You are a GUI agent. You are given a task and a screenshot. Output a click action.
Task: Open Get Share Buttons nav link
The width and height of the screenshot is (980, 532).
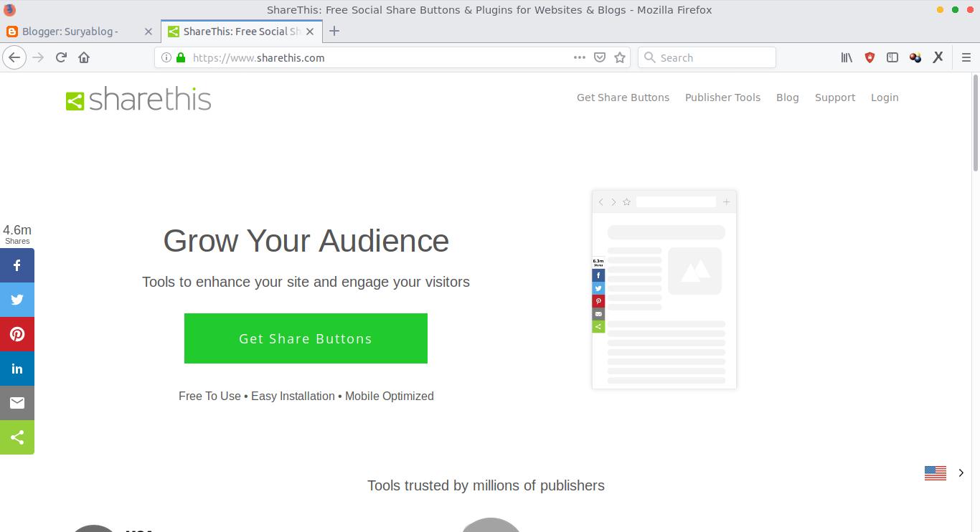(623, 98)
